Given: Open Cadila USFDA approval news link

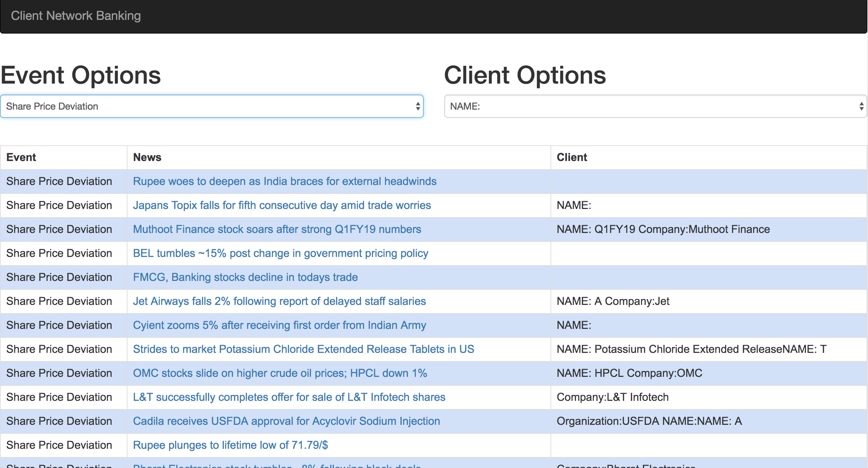Looking at the screenshot, I should [x=286, y=421].
